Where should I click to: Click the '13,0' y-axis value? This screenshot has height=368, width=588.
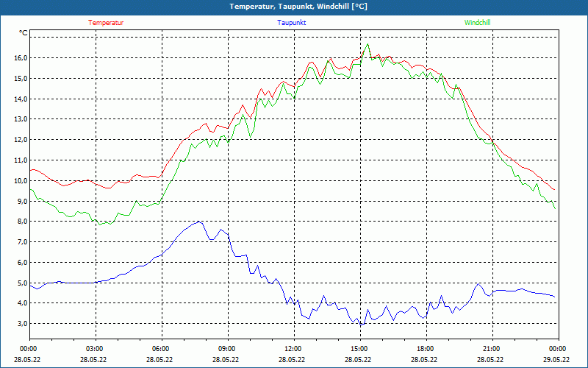click(21, 119)
